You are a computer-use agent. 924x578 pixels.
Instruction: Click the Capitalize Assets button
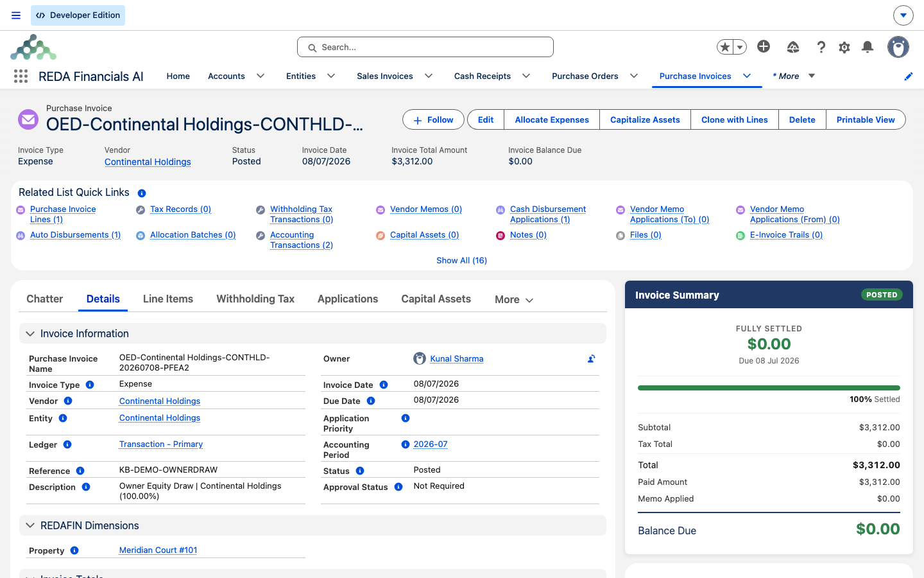point(645,119)
